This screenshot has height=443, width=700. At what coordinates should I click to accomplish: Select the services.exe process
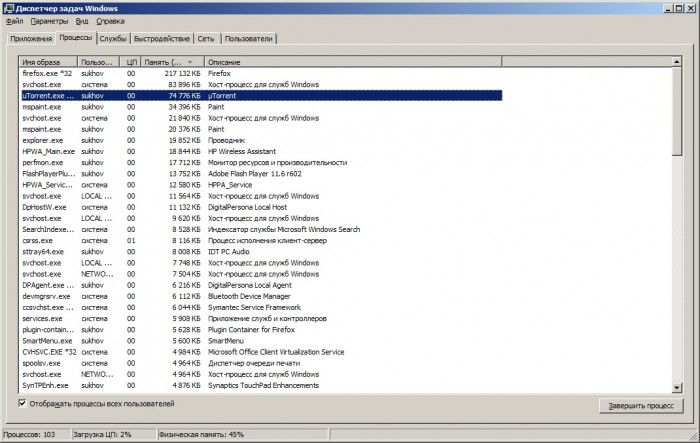[261, 318]
